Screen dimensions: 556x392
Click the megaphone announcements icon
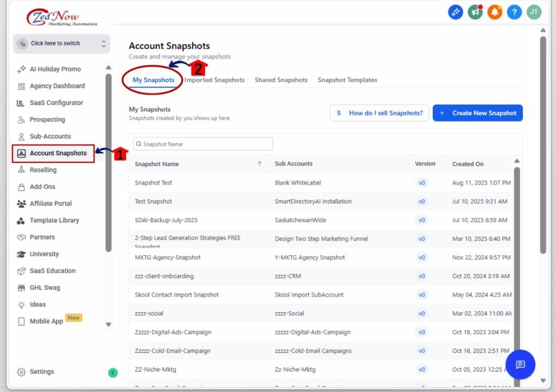(475, 12)
